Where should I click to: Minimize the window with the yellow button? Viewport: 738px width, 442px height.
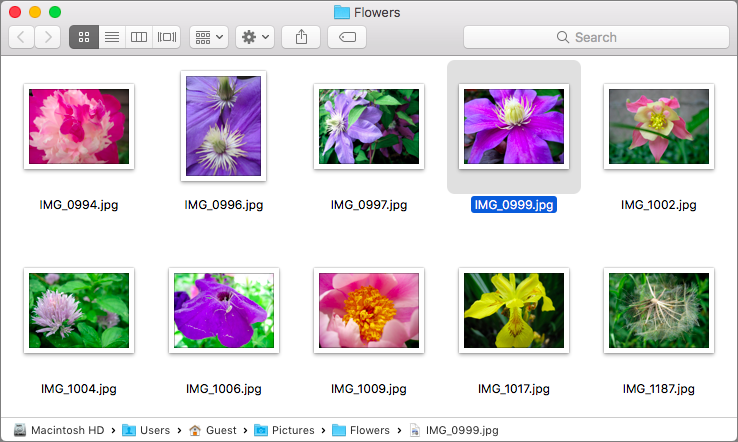coord(35,12)
